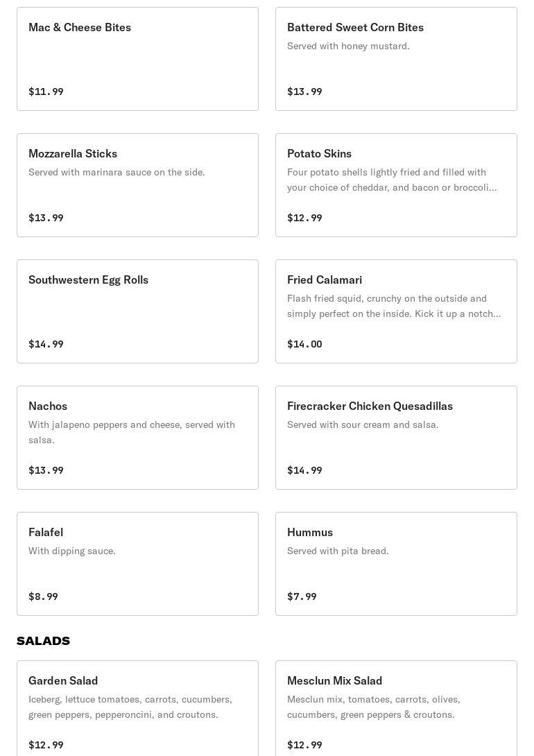Image resolution: width=534 pixels, height=756 pixels.
Task: Choose the Mozzarella Sticks menu item
Action: (137, 185)
